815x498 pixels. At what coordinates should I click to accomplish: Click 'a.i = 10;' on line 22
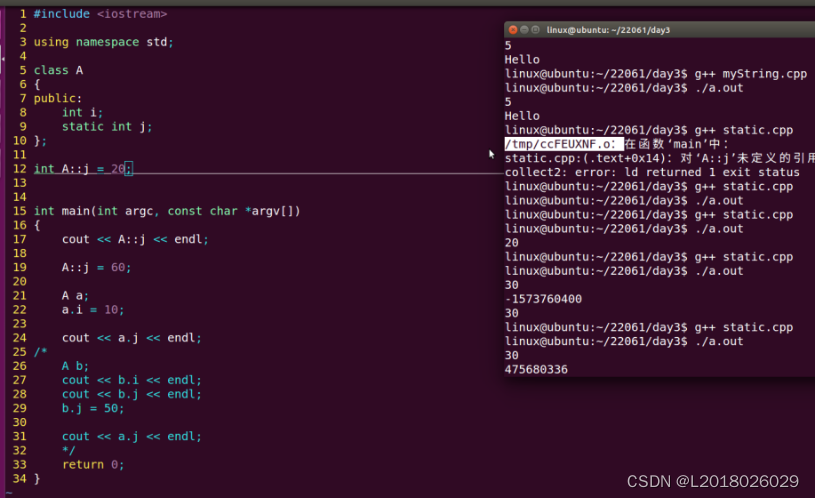tap(93, 310)
